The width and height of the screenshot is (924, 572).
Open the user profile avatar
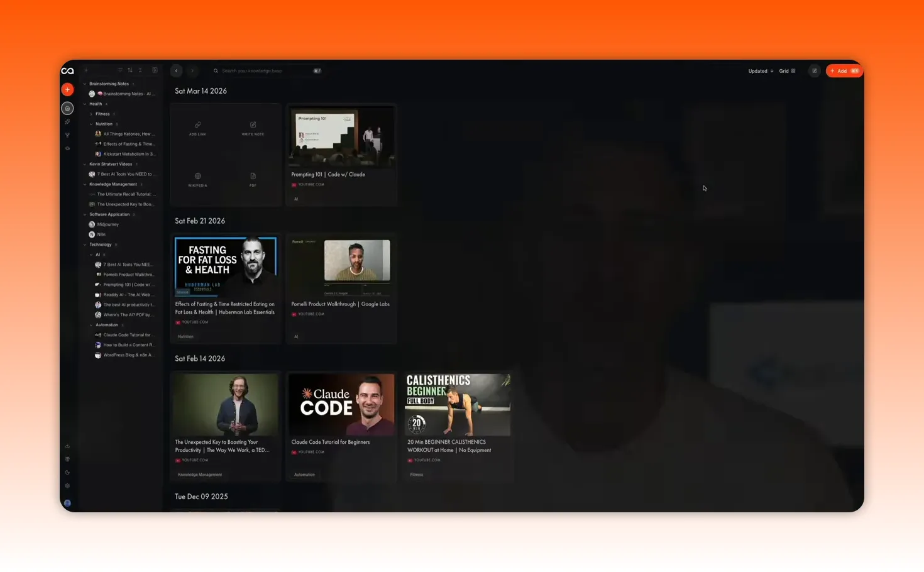(67, 503)
